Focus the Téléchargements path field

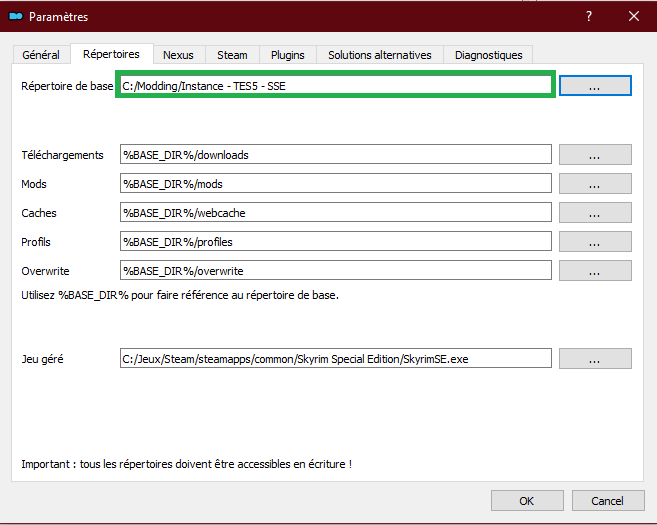335,155
